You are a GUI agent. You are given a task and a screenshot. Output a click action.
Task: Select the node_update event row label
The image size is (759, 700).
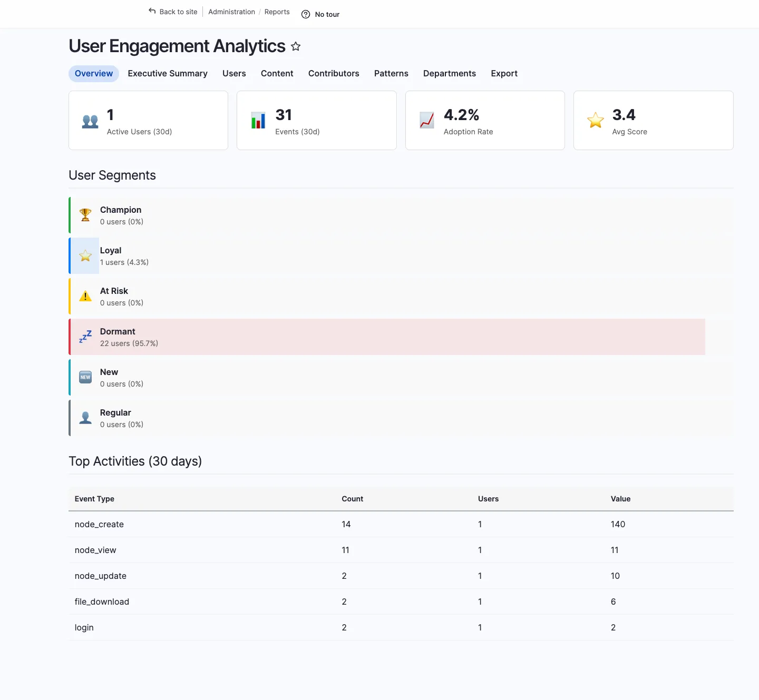tap(101, 576)
